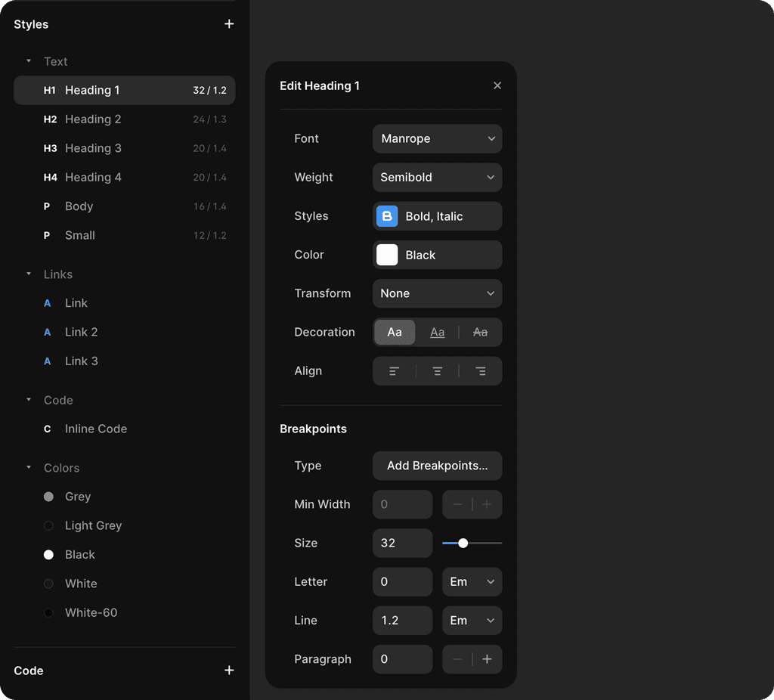This screenshot has height=700, width=774.
Task: Set text alignment to center
Action: pyautogui.click(x=437, y=371)
